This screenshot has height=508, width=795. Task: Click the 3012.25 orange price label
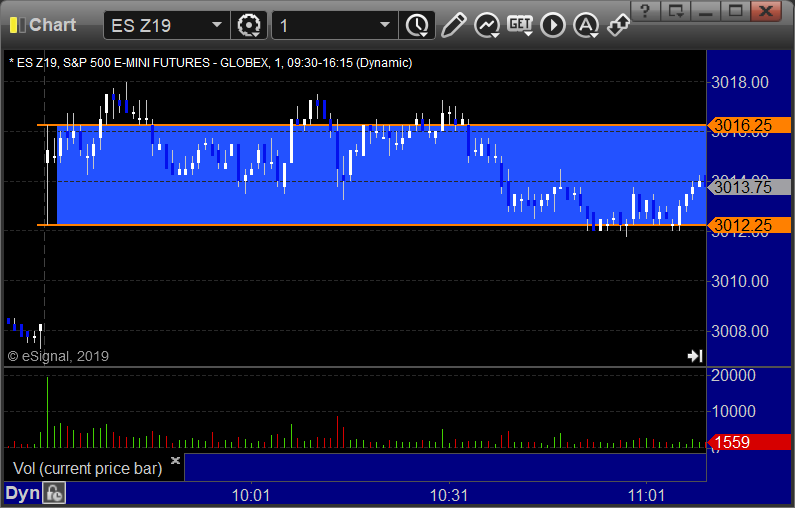749,225
